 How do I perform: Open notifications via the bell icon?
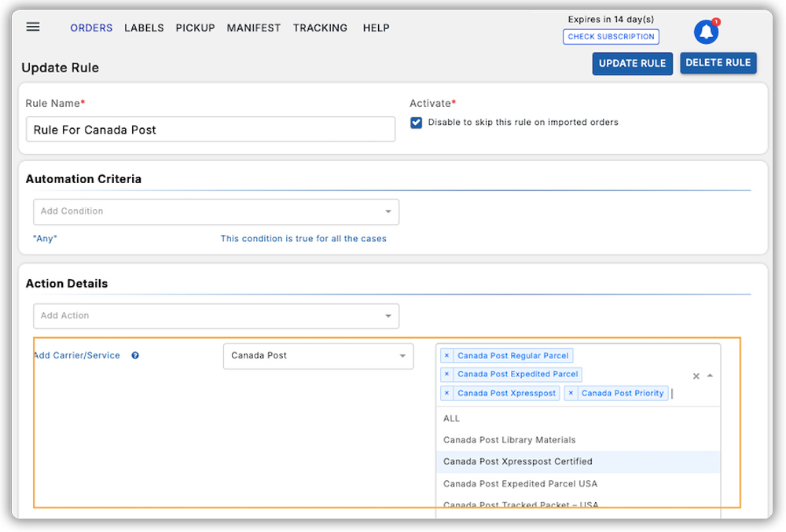[705, 31]
